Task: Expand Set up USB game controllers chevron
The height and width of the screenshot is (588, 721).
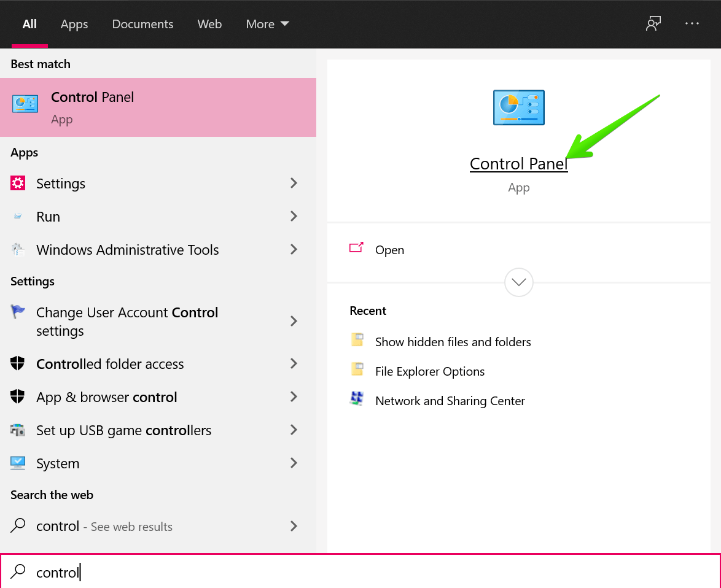Action: click(294, 430)
